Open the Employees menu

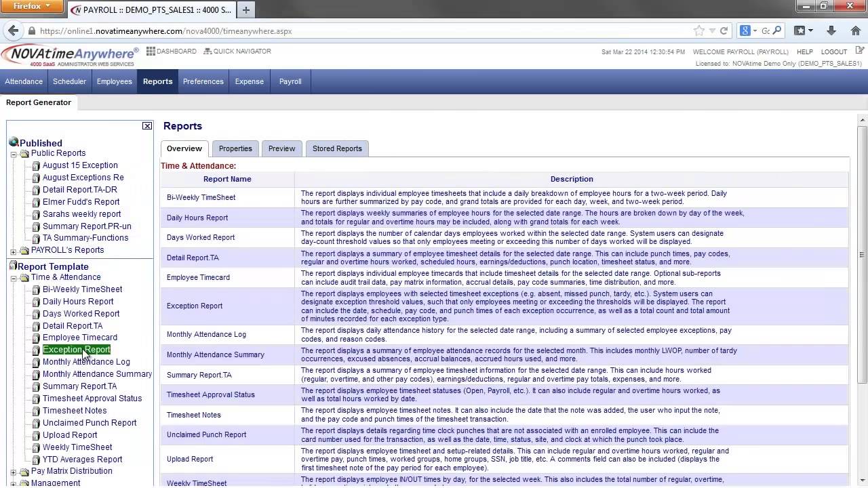[114, 81]
